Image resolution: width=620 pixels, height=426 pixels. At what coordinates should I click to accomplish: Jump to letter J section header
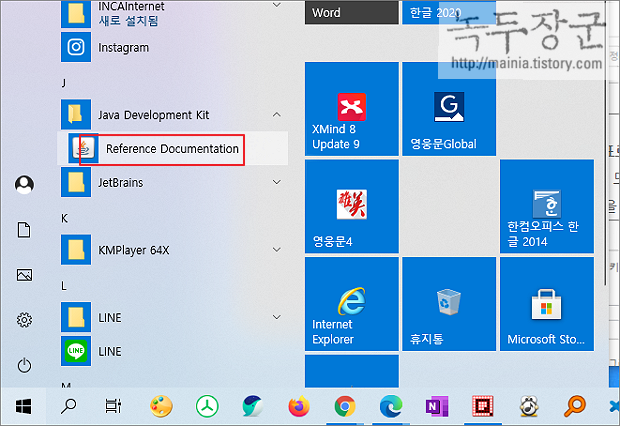point(64,83)
